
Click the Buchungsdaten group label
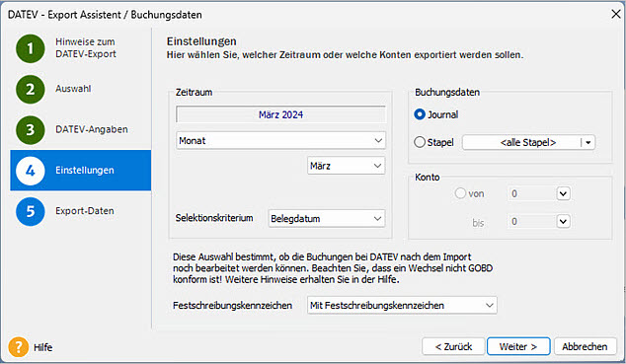(x=447, y=92)
